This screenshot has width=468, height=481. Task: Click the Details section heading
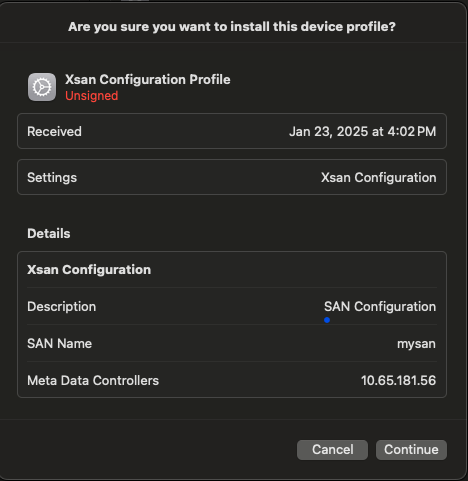pyautogui.click(x=49, y=234)
